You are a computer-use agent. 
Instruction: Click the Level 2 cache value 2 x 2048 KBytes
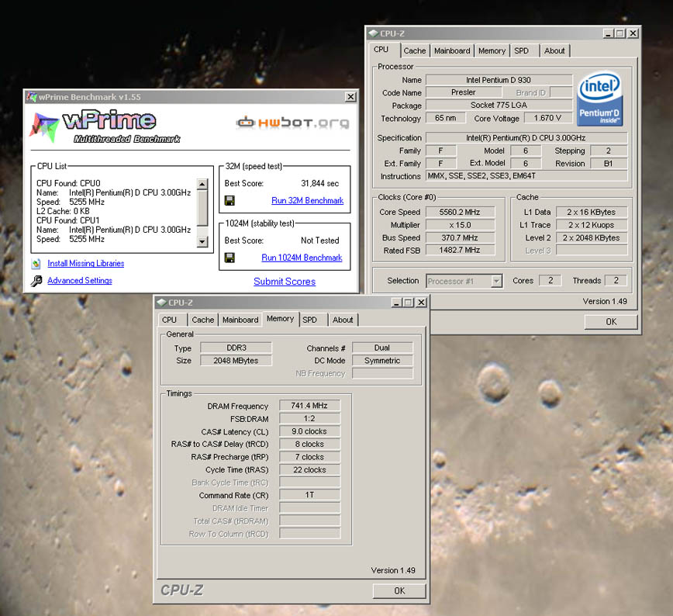coord(592,237)
